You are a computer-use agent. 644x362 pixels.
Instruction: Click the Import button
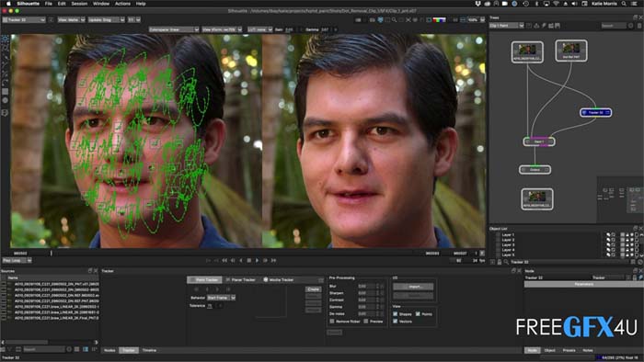click(x=413, y=287)
